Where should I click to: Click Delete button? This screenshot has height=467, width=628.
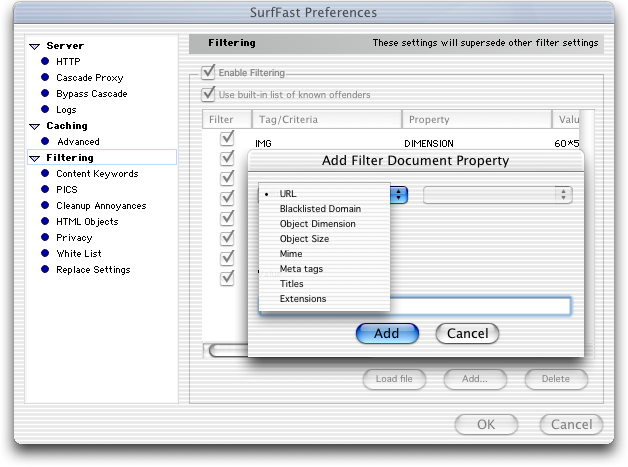pyautogui.click(x=556, y=379)
